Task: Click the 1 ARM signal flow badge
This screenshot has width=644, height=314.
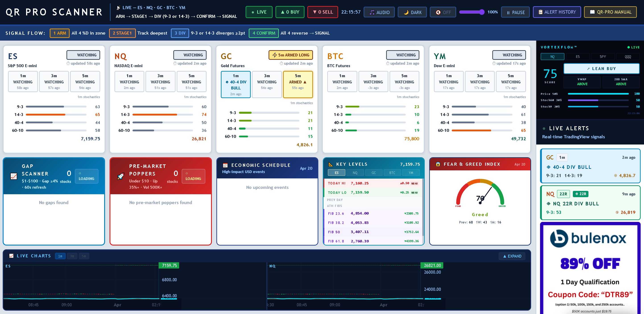Action: coord(60,33)
